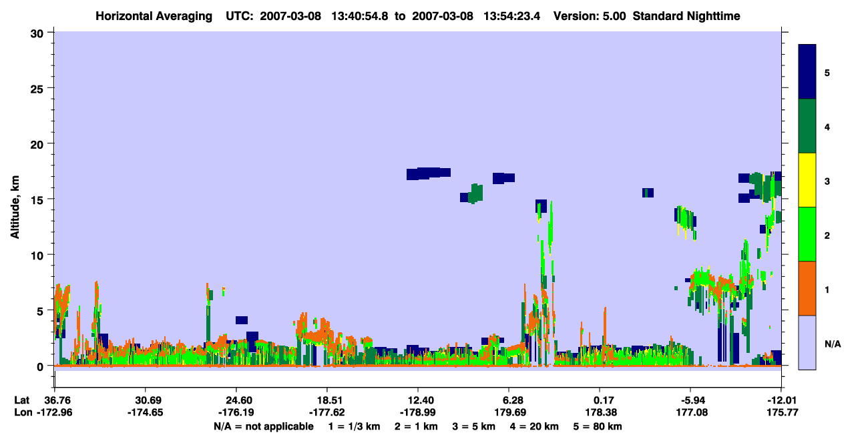Click the bright green level 2 legend swatch
The width and height of the screenshot is (868, 445).
(807, 234)
